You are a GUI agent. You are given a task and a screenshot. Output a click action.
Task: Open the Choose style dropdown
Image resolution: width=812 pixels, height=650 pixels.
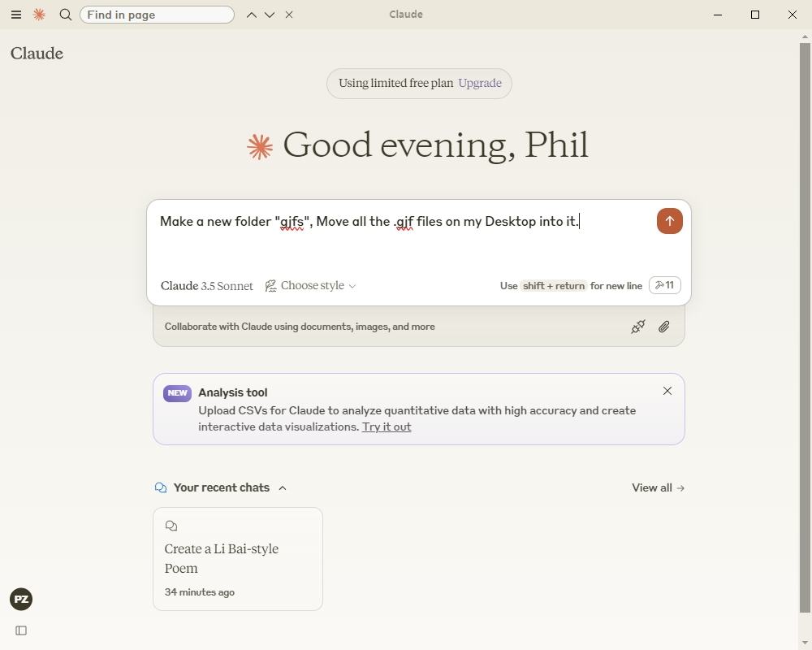311,286
